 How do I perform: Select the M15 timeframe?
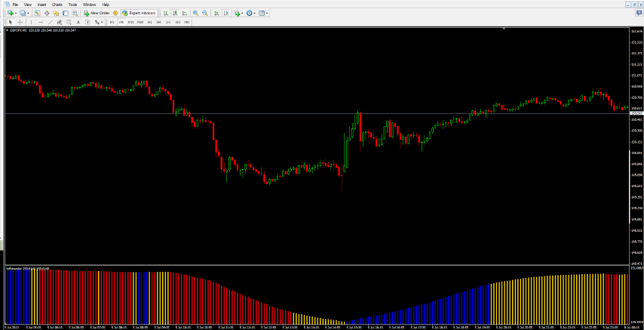(130, 22)
